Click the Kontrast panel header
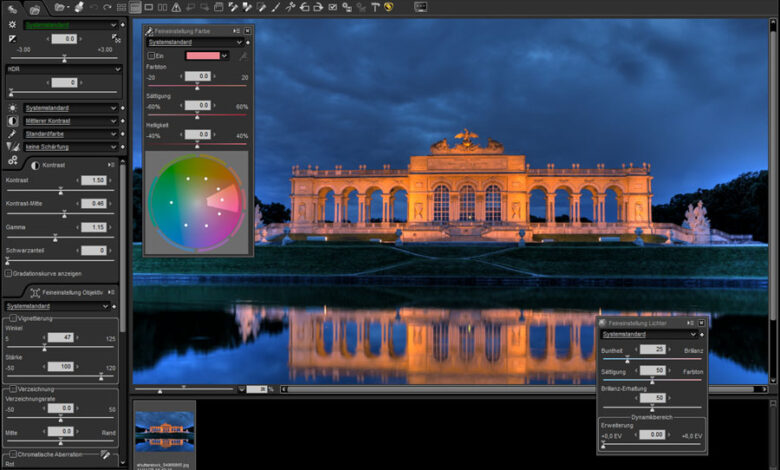The image size is (780, 470). [54, 164]
